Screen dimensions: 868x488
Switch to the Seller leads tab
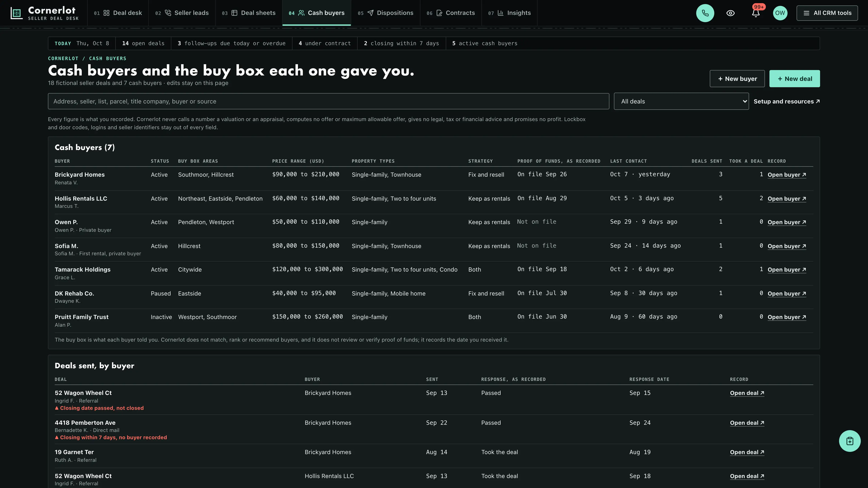point(182,13)
